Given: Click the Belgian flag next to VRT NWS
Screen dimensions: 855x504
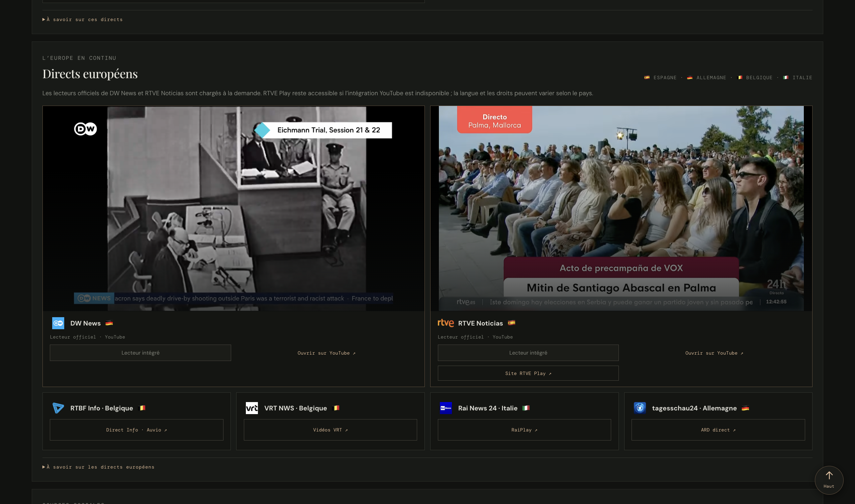Looking at the screenshot, I should pyautogui.click(x=336, y=408).
